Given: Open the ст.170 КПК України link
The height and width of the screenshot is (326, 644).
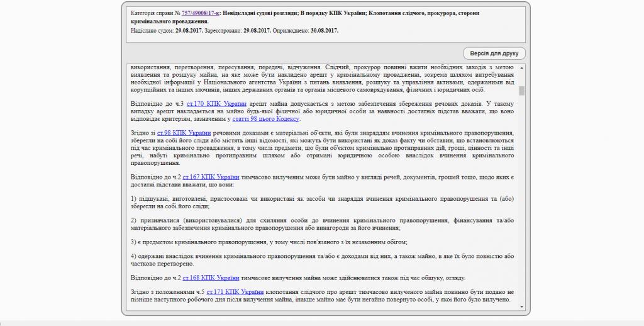Looking at the screenshot, I should (x=216, y=104).
